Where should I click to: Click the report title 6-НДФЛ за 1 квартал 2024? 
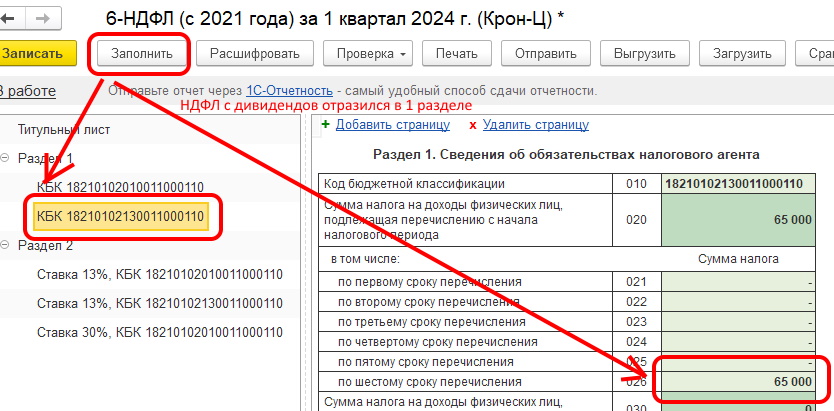[x=335, y=19]
